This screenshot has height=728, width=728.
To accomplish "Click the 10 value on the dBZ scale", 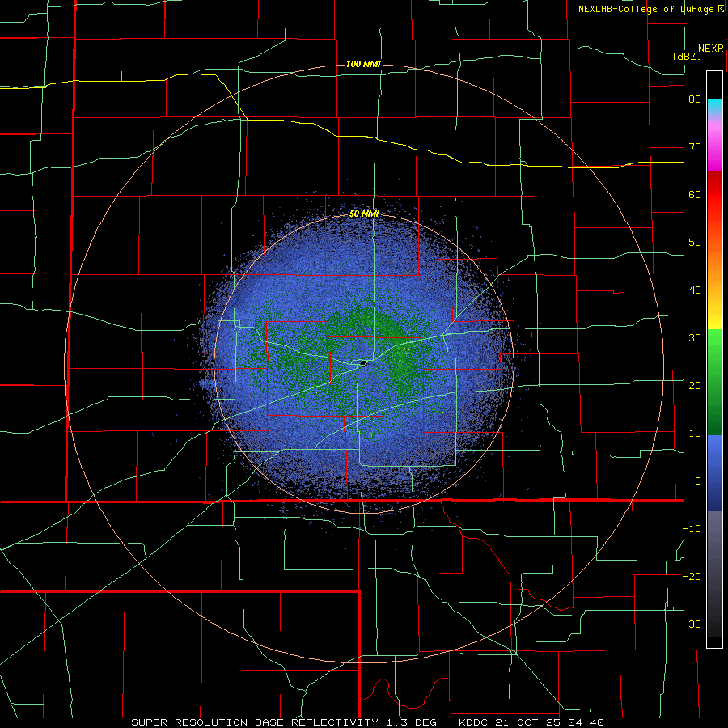I will click(695, 434).
